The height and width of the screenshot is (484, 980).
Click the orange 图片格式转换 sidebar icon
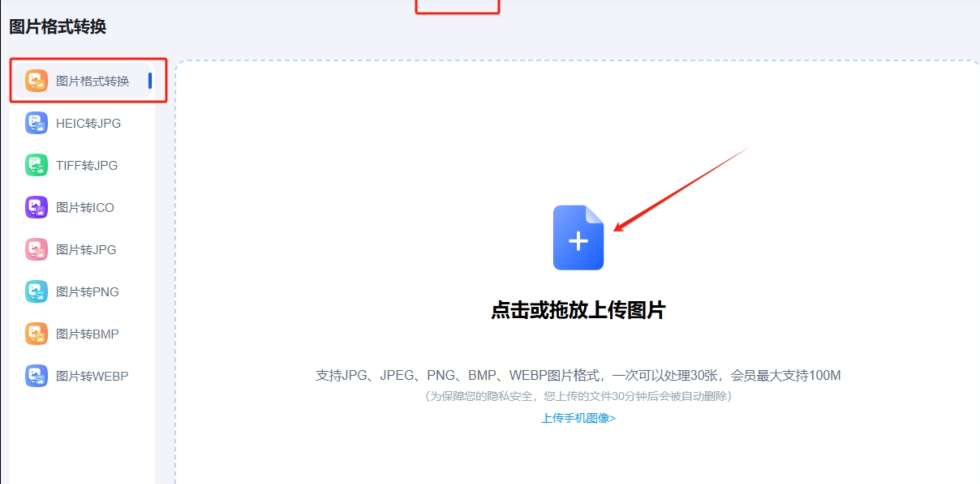pos(36,81)
